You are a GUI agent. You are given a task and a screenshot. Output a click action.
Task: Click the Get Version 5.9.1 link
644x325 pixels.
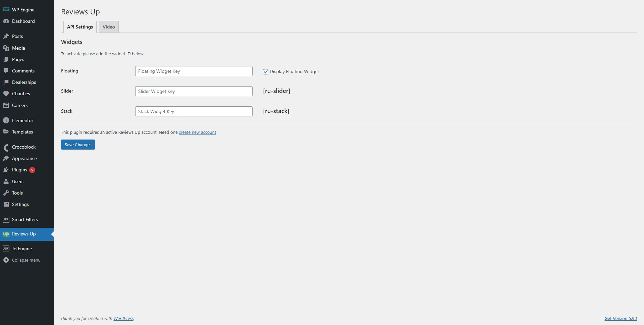[621, 319]
